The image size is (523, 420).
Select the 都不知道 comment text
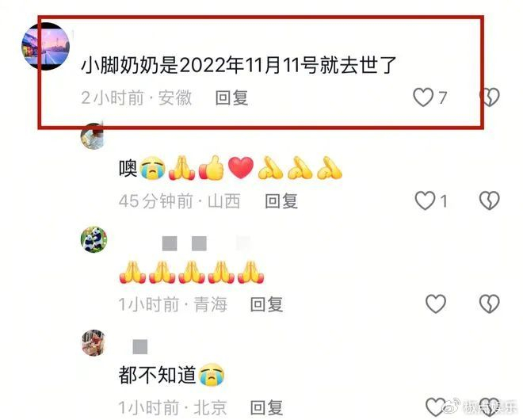[157, 375]
